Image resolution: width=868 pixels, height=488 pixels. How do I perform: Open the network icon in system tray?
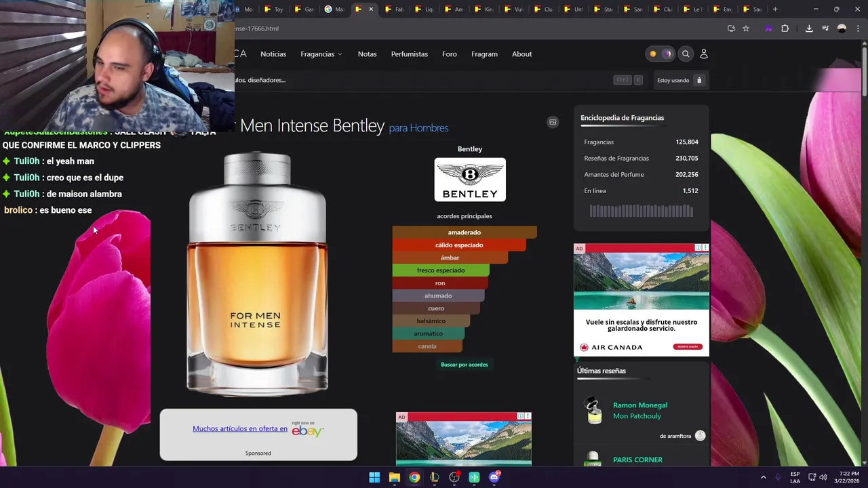[x=812, y=477]
